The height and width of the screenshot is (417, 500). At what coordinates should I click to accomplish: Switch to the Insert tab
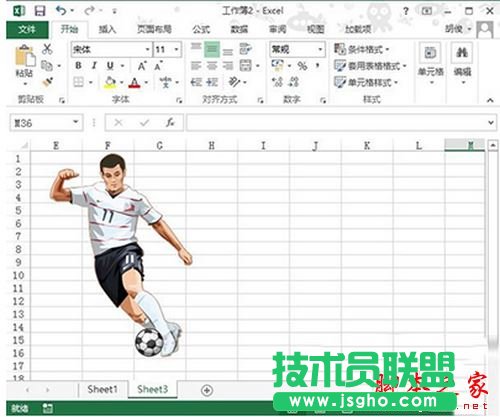pyautogui.click(x=107, y=29)
